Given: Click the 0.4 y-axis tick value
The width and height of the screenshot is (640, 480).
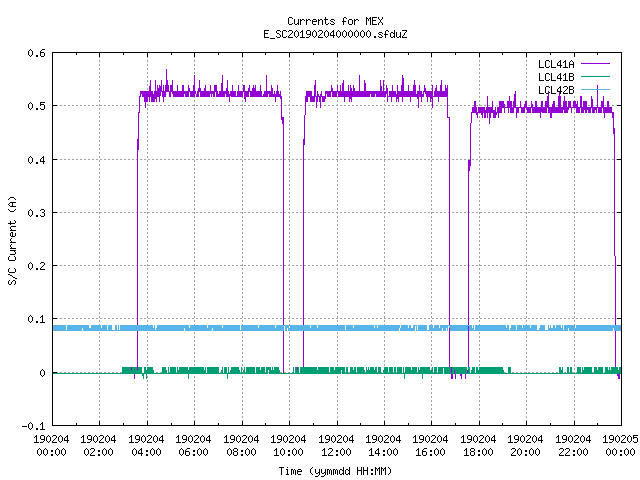Looking at the screenshot, I should click(36, 160).
